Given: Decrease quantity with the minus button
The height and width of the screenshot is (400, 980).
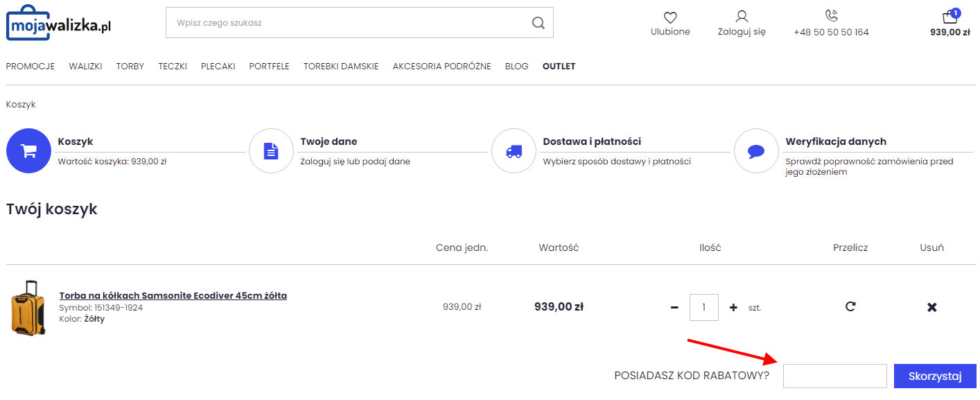Looking at the screenshot, I should tap(674, 307).
